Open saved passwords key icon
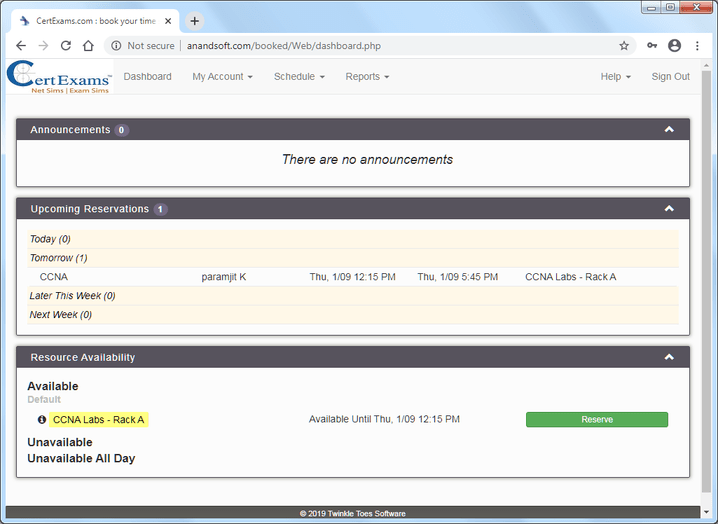The width and height of the screenshot is (718, 524). (652, 45)
